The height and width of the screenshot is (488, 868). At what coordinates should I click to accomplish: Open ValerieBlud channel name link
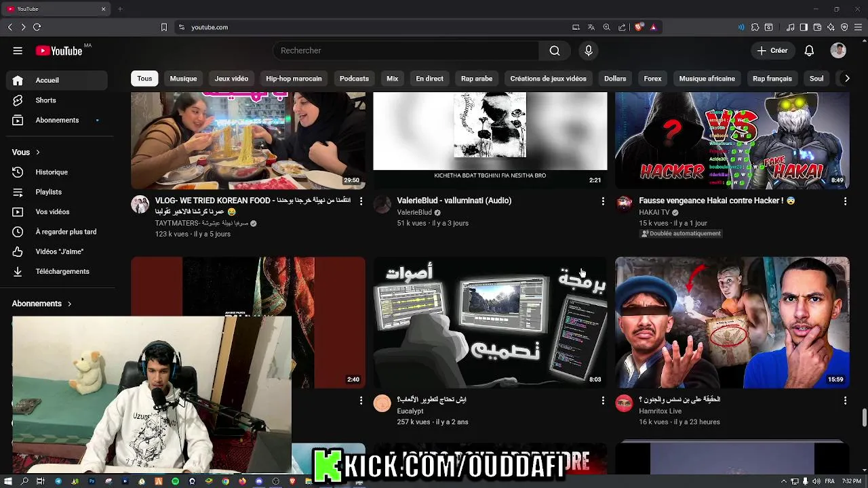pos(414,213)
